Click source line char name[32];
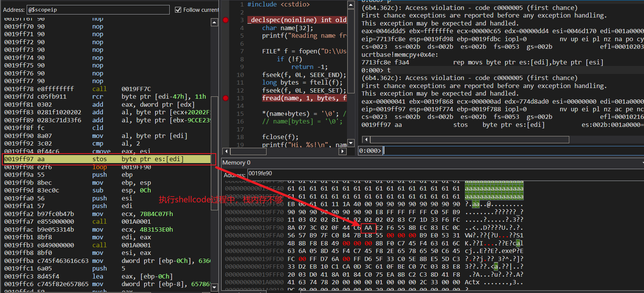 click(x=287, y=28)
